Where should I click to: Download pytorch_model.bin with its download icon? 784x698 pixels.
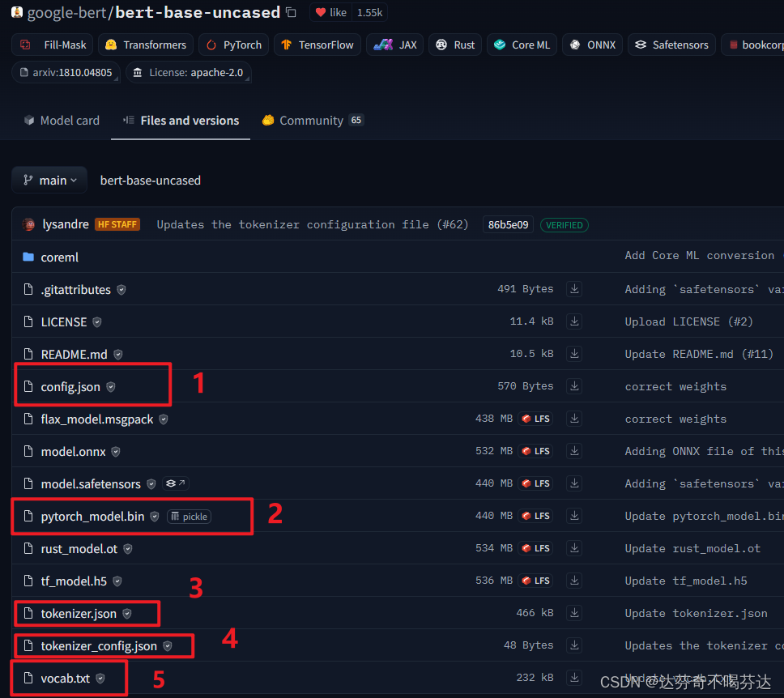tap(574, 516)
